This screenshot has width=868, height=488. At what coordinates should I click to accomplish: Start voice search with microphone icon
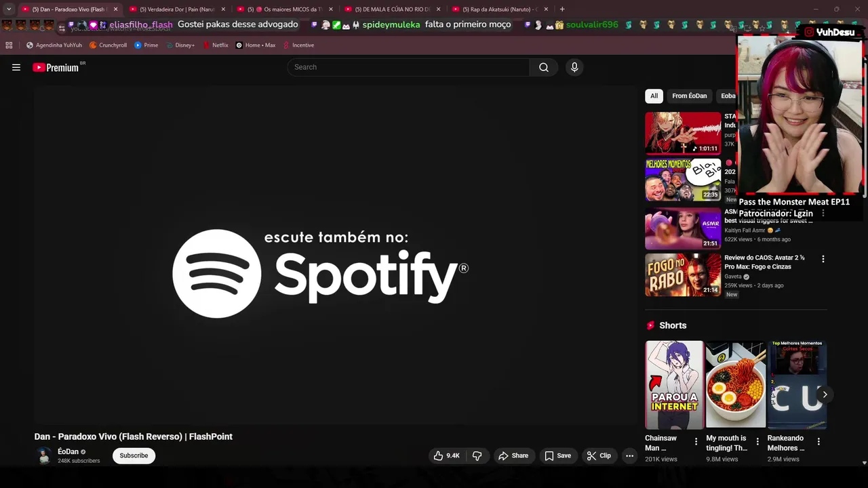pyautogui.click(x=574, y=67)
